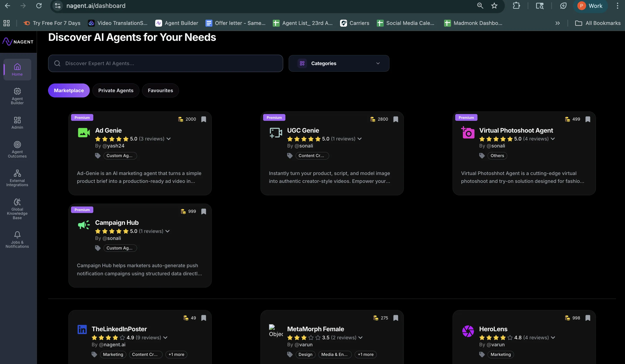Open Global Knowledge Base in sidebar
Image resolution: width=625 pixels, height=364 pixels.
pos(17,209)
